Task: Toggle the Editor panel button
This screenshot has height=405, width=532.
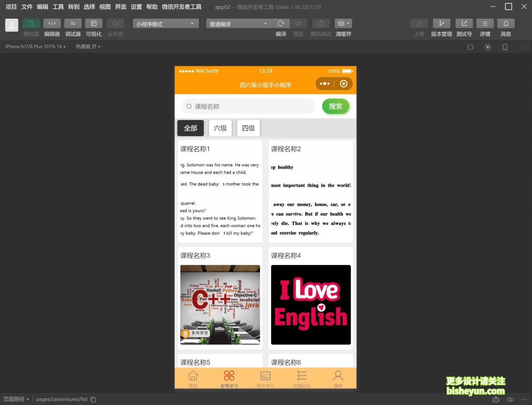Action: (52, 24)
